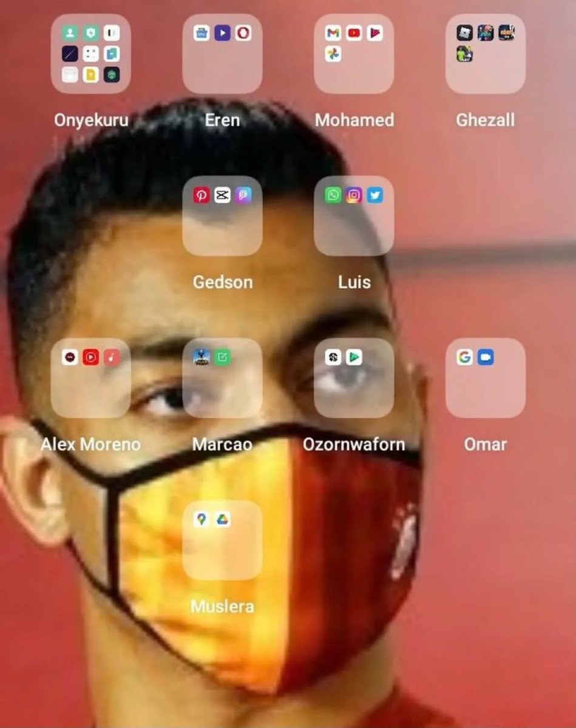Tap the Eren folder label
The width and height of the screenshot is (576, 728).
click(x=222, y=120)
